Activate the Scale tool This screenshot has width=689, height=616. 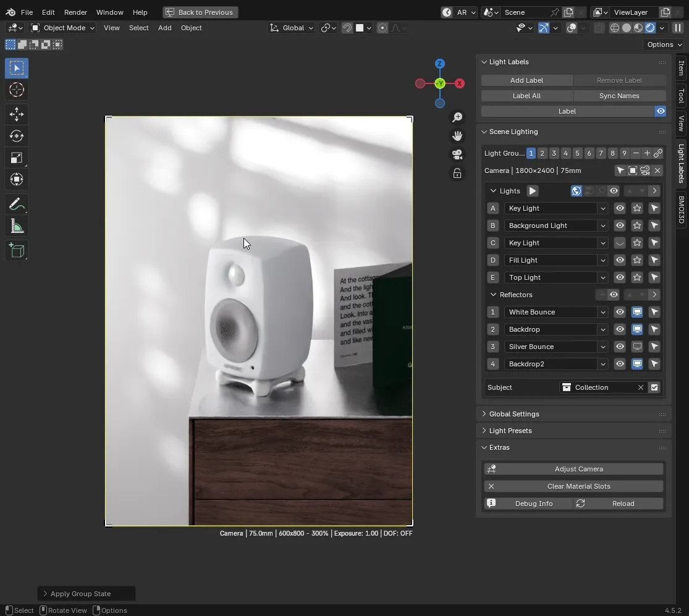point(16,158)
